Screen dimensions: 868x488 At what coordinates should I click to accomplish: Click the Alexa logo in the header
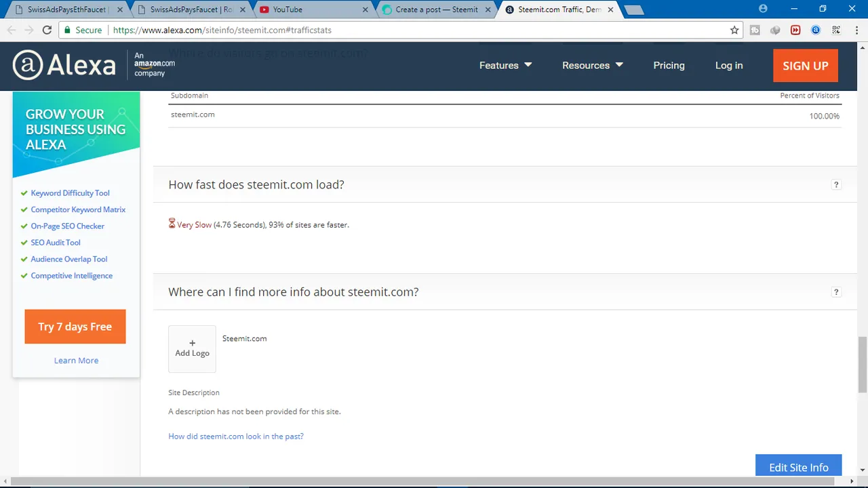point(64,65)
